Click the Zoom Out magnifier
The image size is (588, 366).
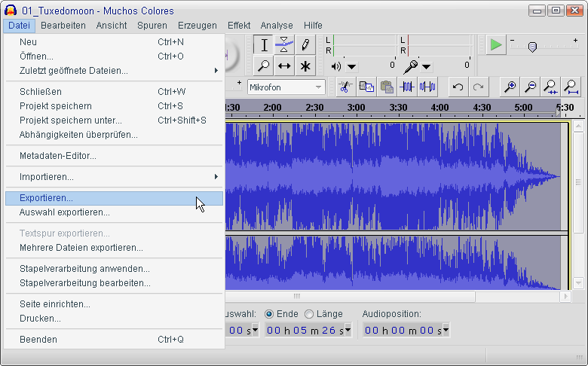pos(530,87)
